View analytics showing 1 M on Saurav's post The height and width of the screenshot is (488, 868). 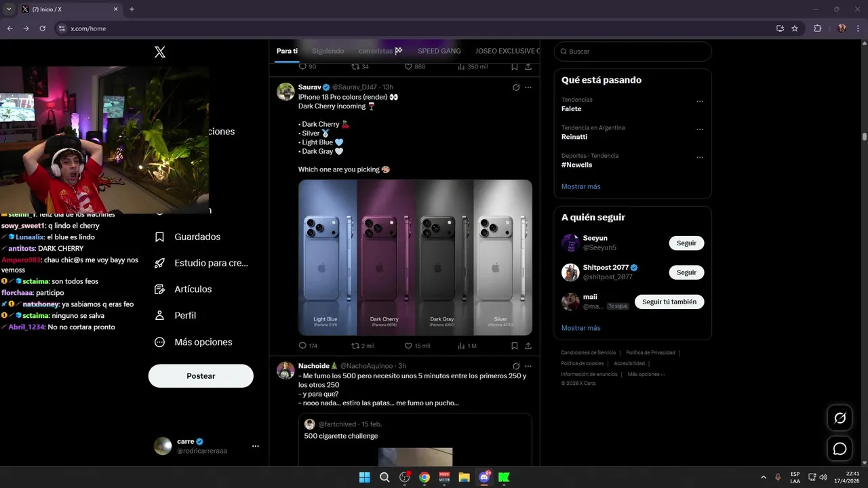click(467, 346)
